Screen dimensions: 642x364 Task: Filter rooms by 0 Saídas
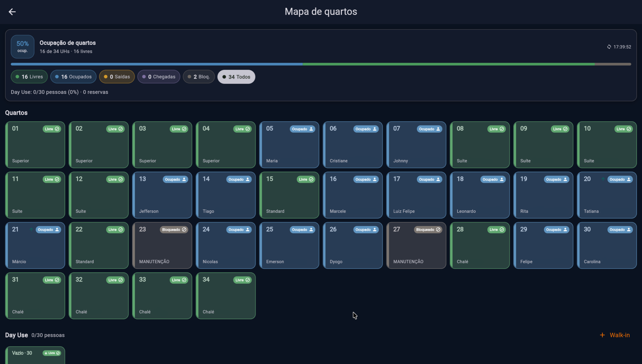pyautogui.click(x=117, y=77)
